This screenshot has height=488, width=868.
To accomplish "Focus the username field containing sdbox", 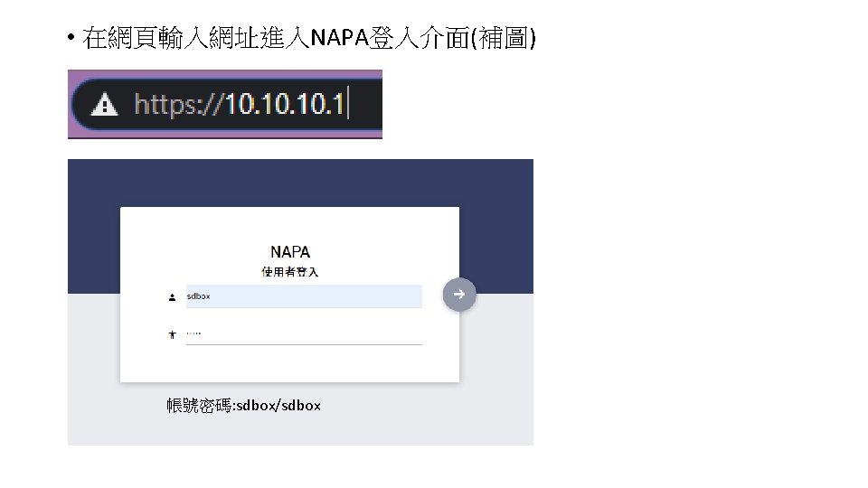I will click(x=304, y=296).
